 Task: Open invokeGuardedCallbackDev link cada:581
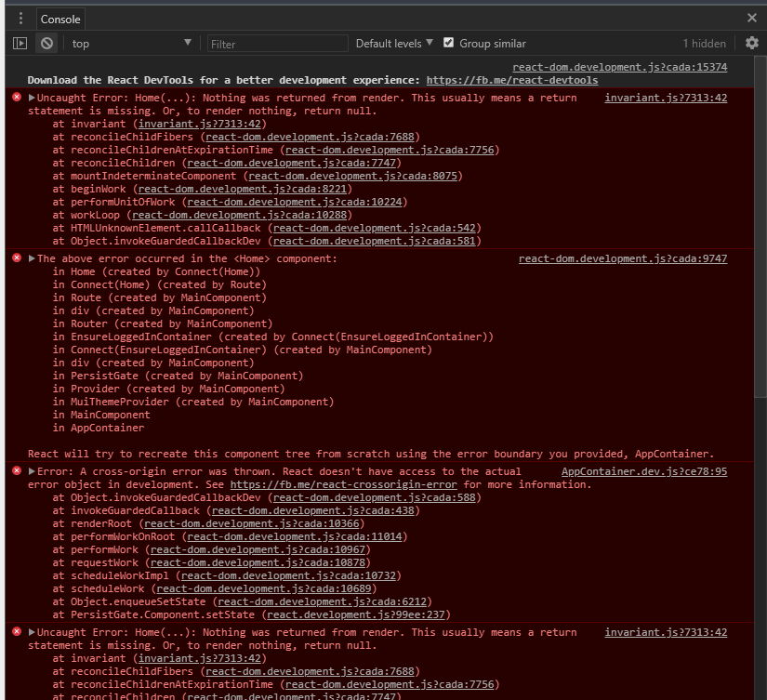pyautogui.click(x=375, y=241)
